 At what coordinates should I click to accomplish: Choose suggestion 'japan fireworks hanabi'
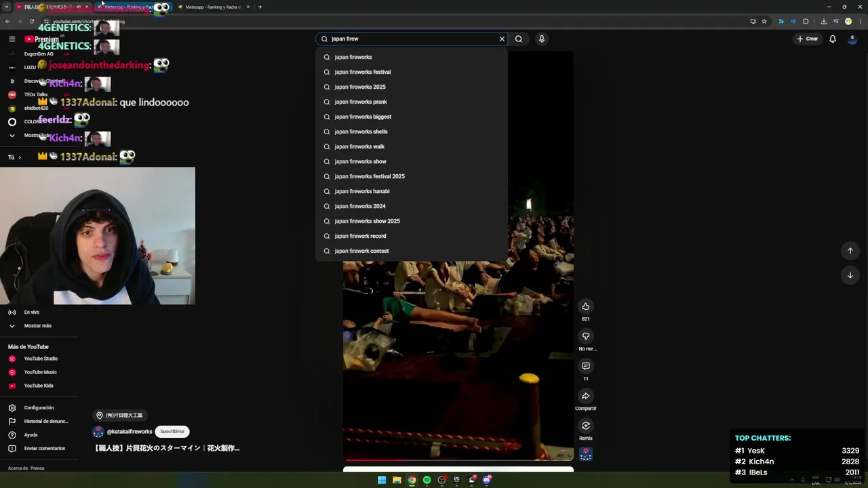(x=412, y=191)
